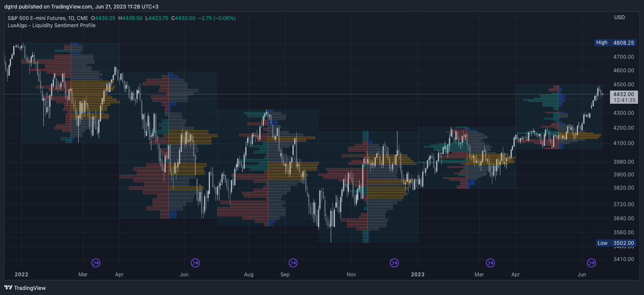Click the close value C4432.00 in the legend

tap(183, 18)
